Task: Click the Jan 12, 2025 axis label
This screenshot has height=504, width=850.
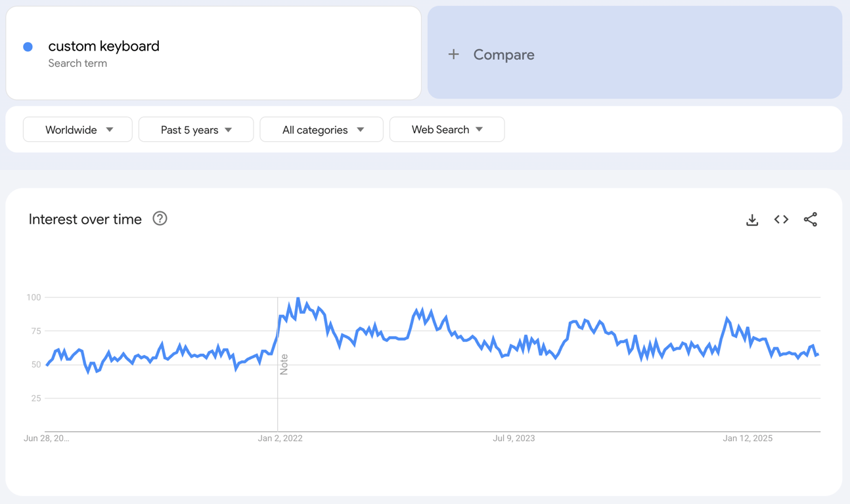Action: pos(747,438)
